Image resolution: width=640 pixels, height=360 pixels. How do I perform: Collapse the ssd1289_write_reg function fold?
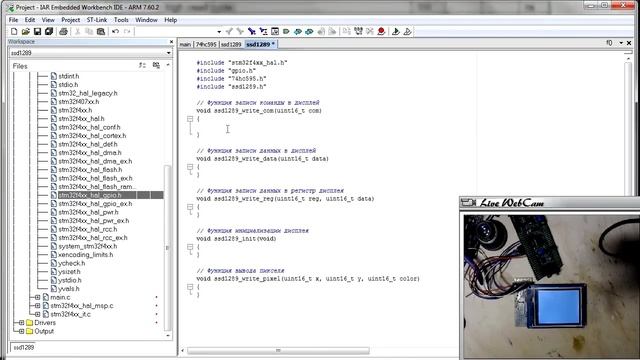[190, 207]
